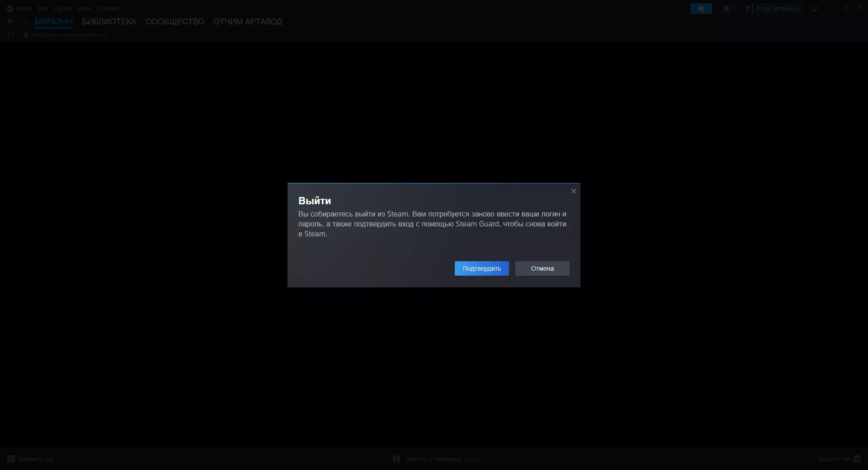
Task: Open downloads via Загрузки — завершено 2 из 2
Action: (442, 459)
